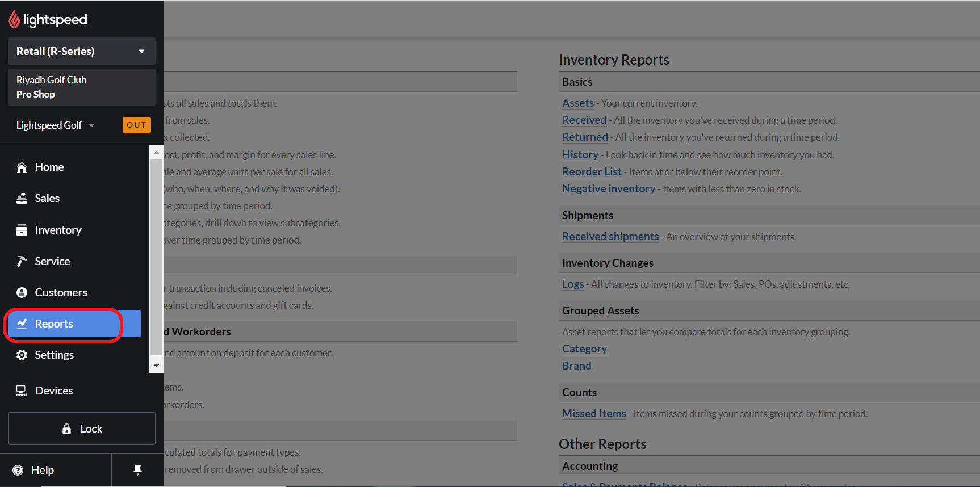Expand the Lightspeed Golf user dropdown
This screenshot has height=487, width=980.
(x=56, y=125)
